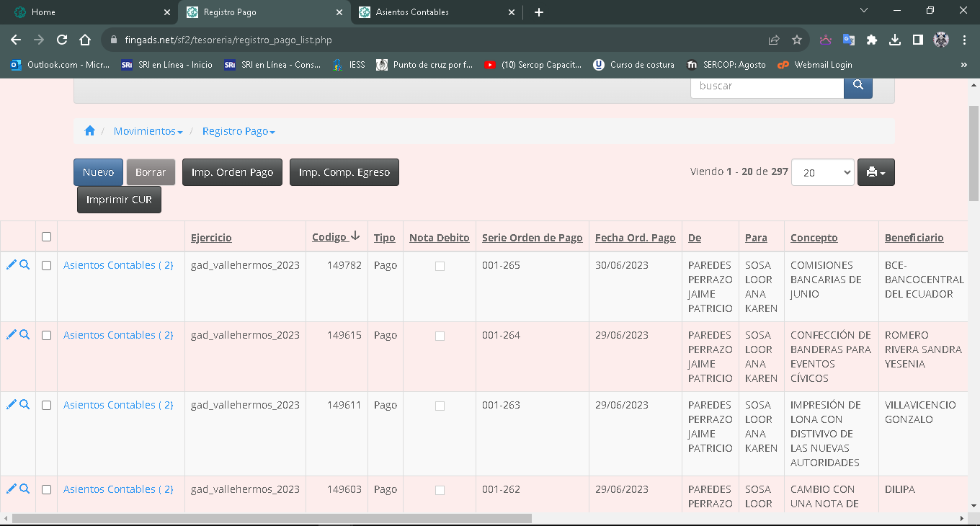Click view magnifier icon for code 149615
The height and width of the screenshot is (526, 980).
[24, 335]
